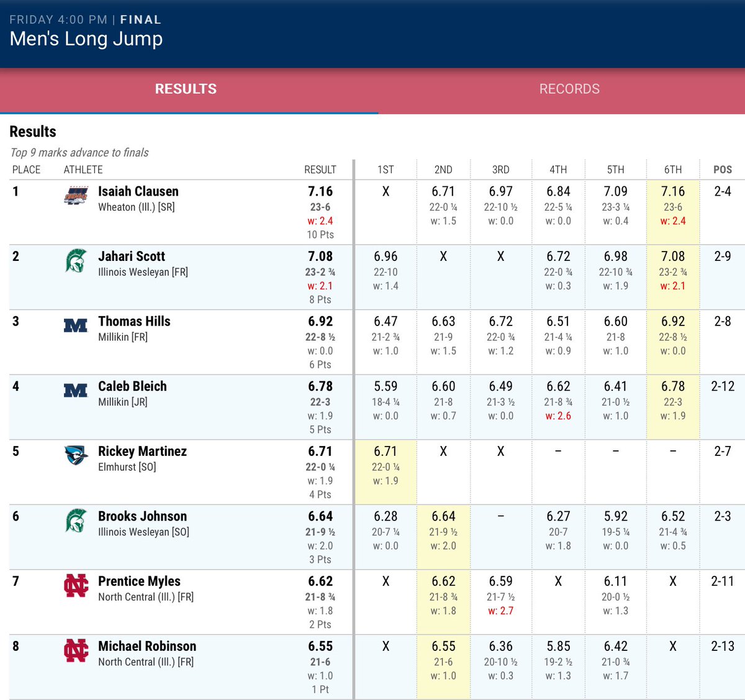The height and width of the screenshot is (700, 745).
Task: Select the Men's Long Jump title
Action: (x=86, y=39)
